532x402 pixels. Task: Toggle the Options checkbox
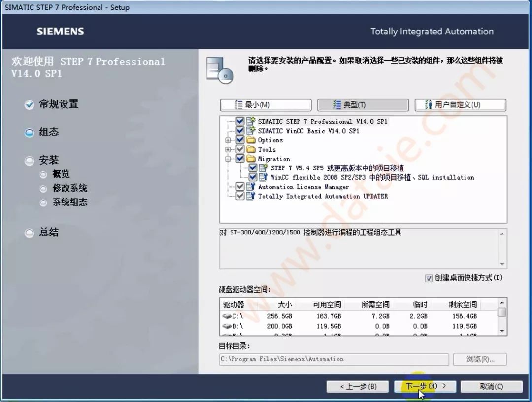pos(240,140)
